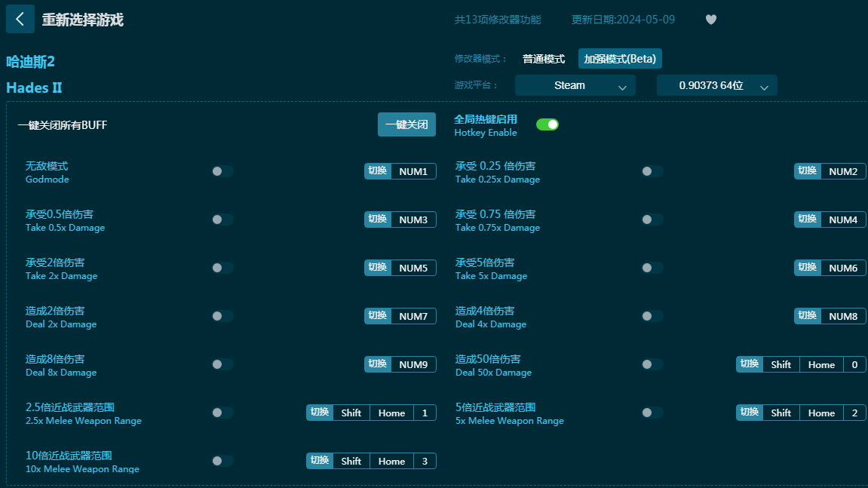Enable 5x Melee Weapon Range
The width and height of the screenshot is (868, 488).
pyautogui.click(x=652, y=412)
